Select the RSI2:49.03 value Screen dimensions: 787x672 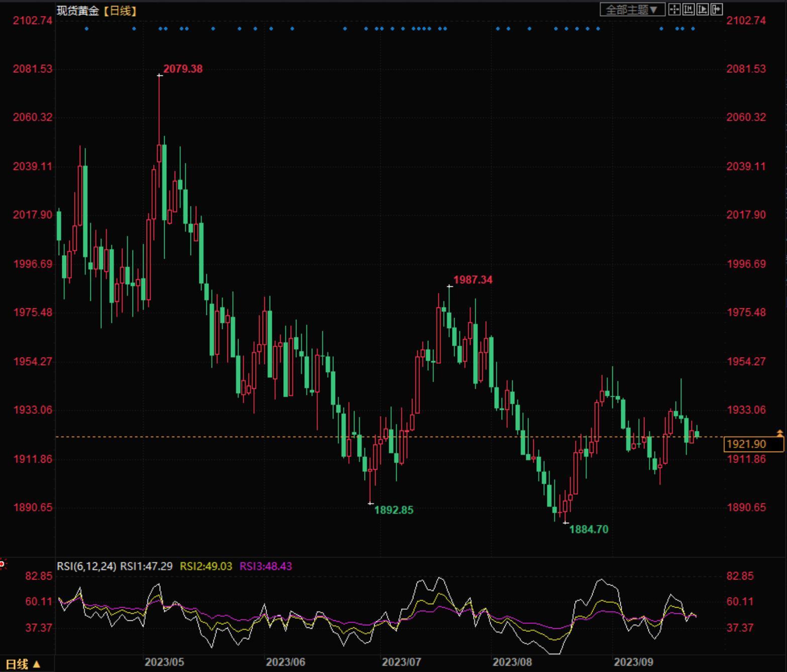point(206,566)
